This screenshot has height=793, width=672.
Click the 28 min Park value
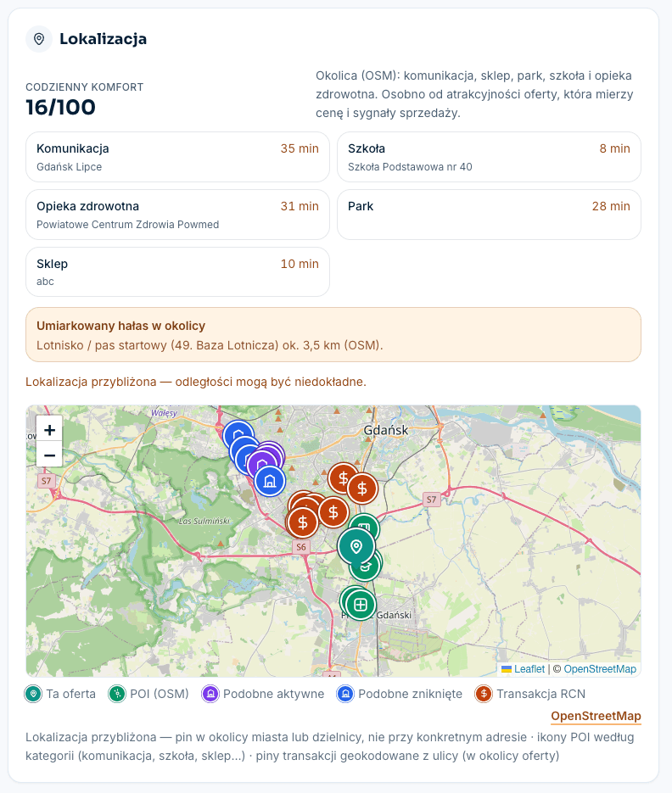(611, 206)
